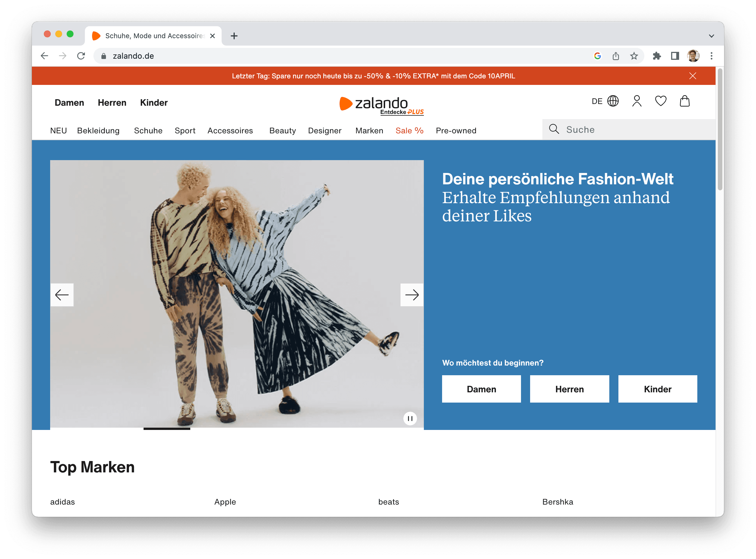The width and height of the screenshot is (756, 559).
Task: Reload the zalando.de page
Action: [x=81, y=56]
